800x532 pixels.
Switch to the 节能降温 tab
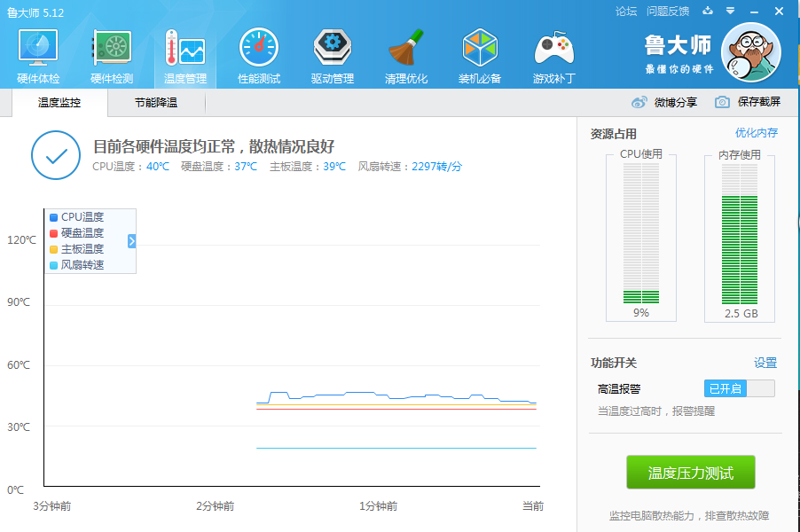pos(156,103)
